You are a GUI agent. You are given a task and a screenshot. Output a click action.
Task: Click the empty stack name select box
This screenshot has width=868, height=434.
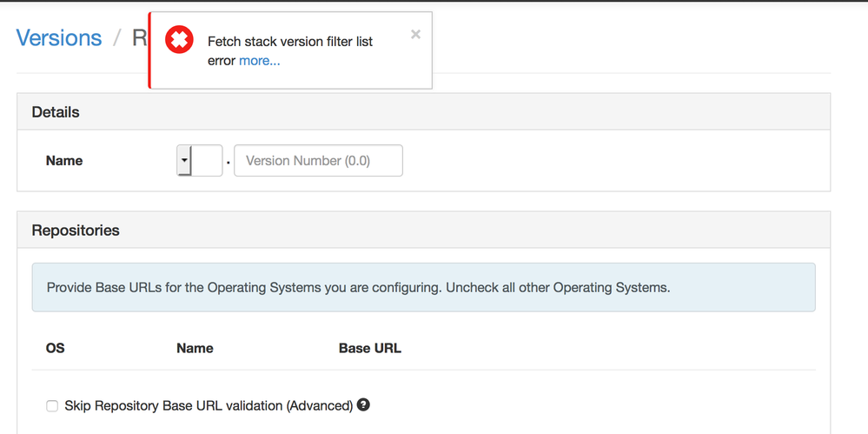[207, 161]
